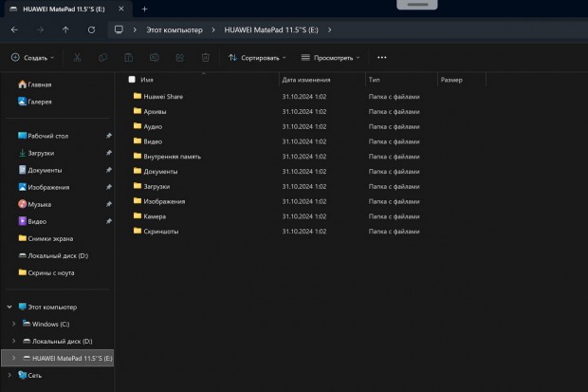Go back with the left arrow button
Screen dimensions: 588x392
tap(14, 29)
